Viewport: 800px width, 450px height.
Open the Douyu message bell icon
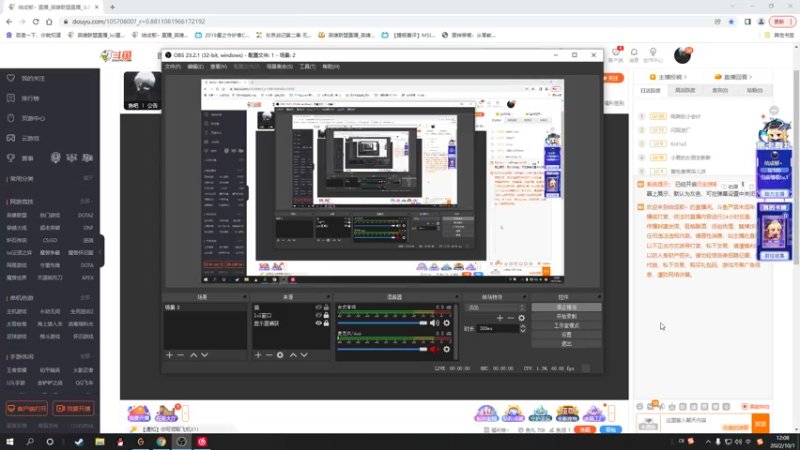coord(634,52)
